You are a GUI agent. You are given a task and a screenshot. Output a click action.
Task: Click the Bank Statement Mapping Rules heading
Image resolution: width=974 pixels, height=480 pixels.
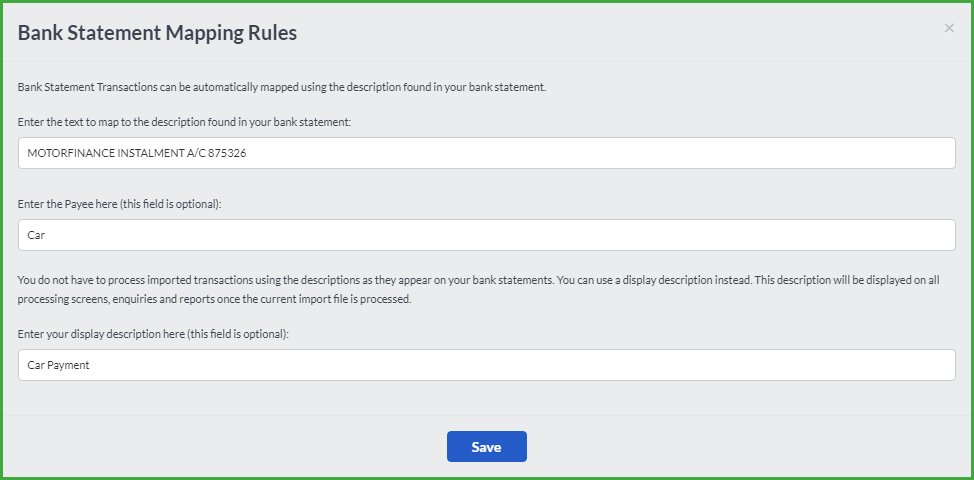157,32
